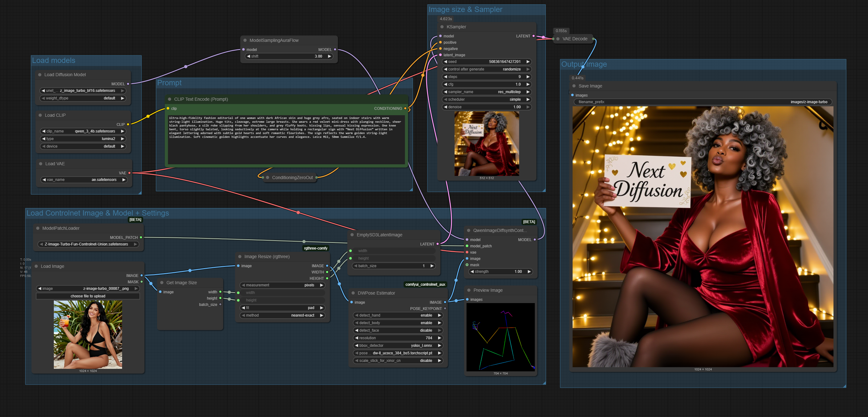Click the Preview Image node collapse dot
868x417 pixels.
coord(469,290)
